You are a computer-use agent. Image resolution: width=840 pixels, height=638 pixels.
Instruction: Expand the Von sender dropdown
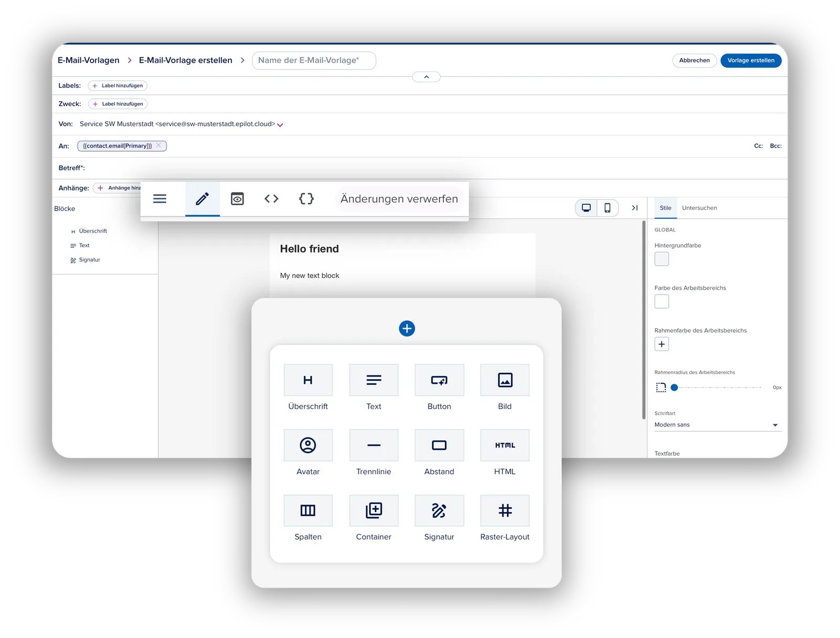coord(280,125)
